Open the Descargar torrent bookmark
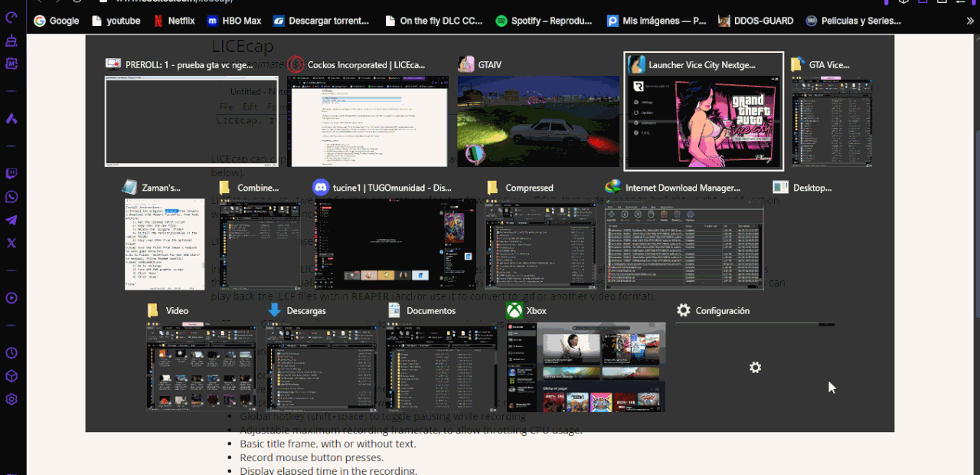 point(322,21)
